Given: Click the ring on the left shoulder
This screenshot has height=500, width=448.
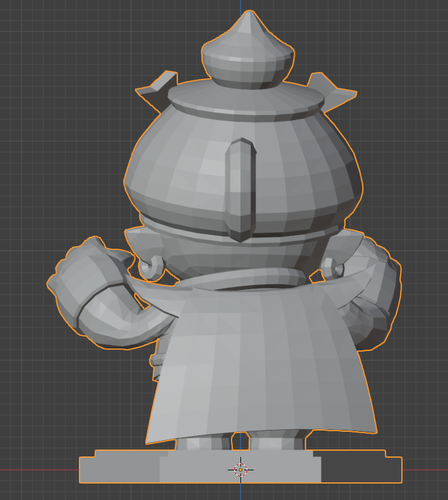Looking at the screenshot, I should pos(151,268).
